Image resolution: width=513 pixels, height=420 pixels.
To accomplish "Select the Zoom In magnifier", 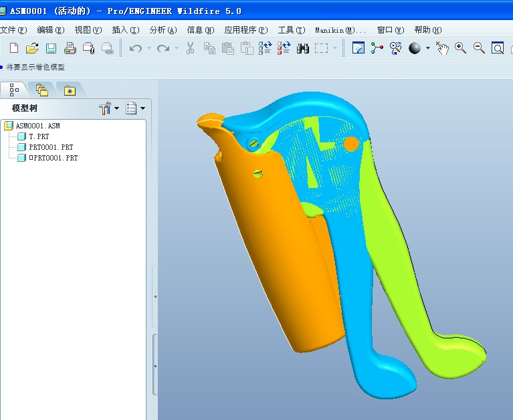I will [460, 48].
